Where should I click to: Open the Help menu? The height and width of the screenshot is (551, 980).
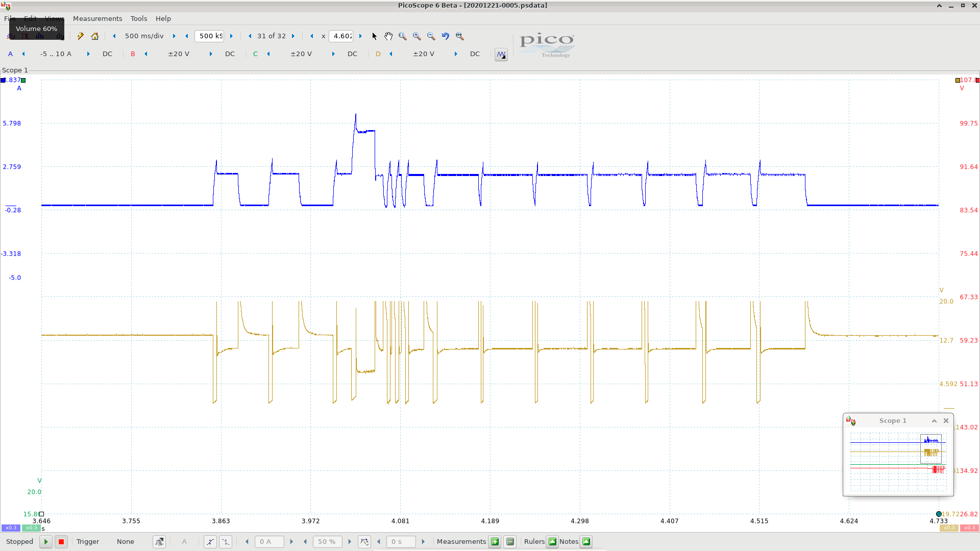point(163,18)
